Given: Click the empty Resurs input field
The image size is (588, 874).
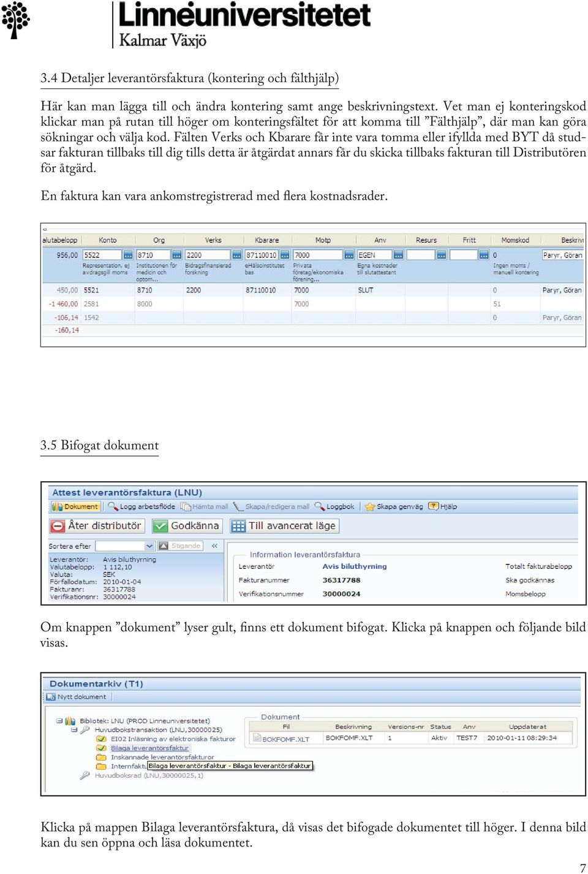Looking at the screenshot, I should tap(421, 255).
